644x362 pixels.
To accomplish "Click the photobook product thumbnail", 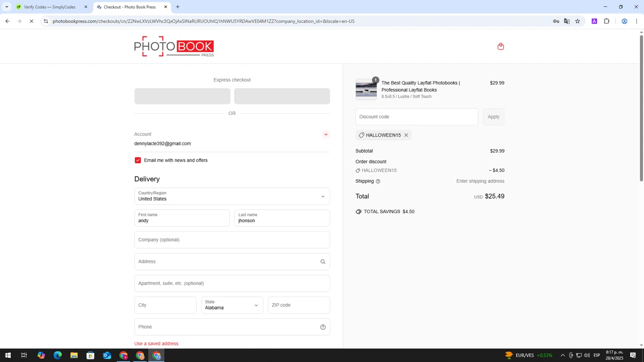I will pyautogui.click(x=366, y=90).
